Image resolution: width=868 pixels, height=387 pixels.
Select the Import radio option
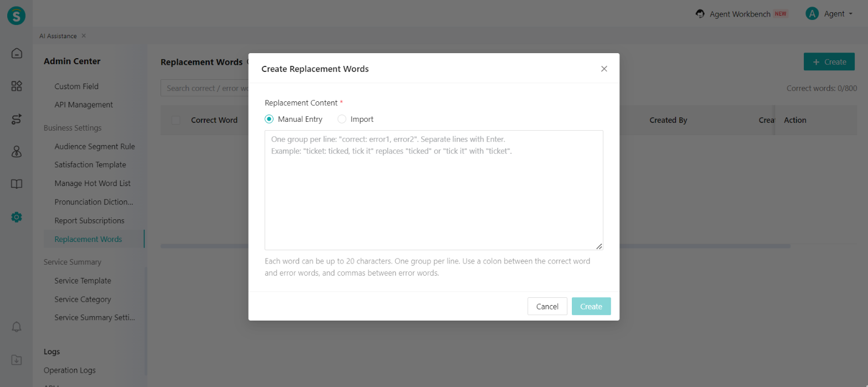342,119
